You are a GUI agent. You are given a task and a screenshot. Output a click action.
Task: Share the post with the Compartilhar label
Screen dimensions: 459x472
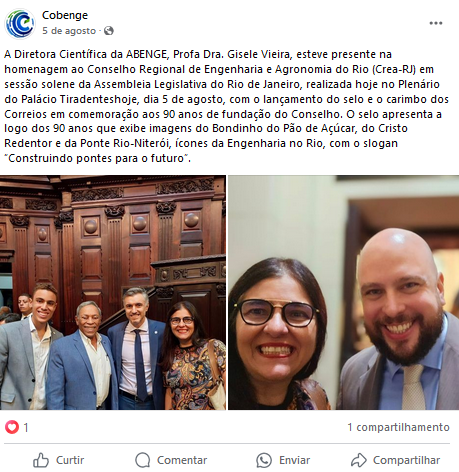click(406, 460)
